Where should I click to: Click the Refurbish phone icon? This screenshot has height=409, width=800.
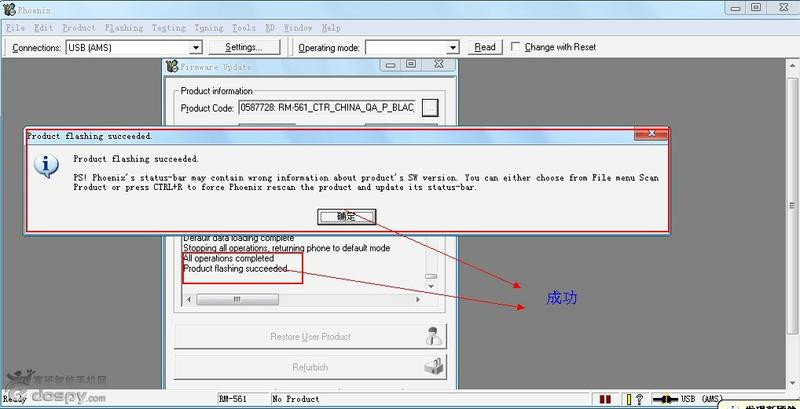click(434, 367)
